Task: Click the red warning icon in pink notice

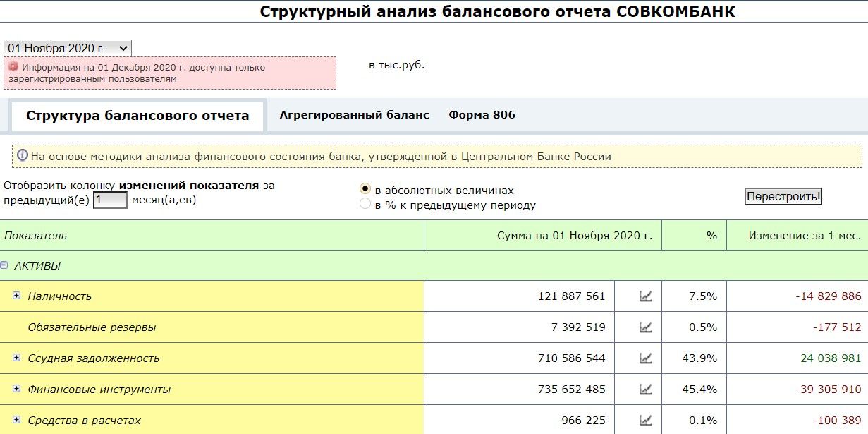Action: pyautogui.click(x=13, y=66)
